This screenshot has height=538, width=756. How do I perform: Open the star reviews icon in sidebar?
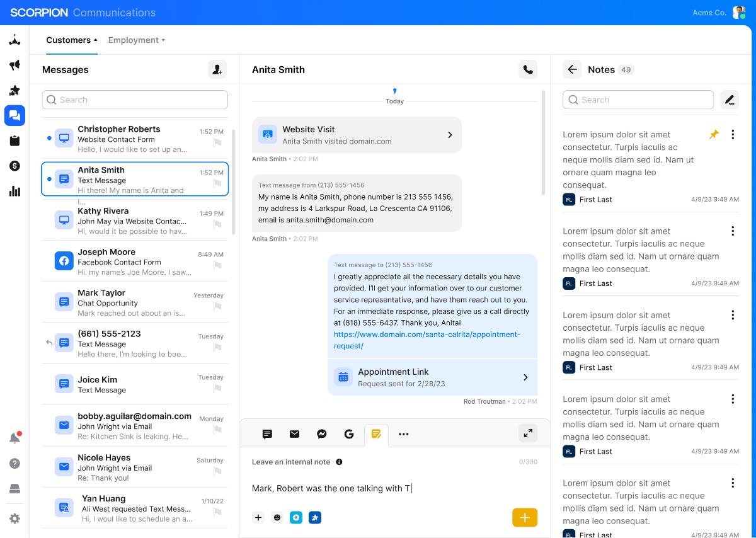click(x=14, y=90)
